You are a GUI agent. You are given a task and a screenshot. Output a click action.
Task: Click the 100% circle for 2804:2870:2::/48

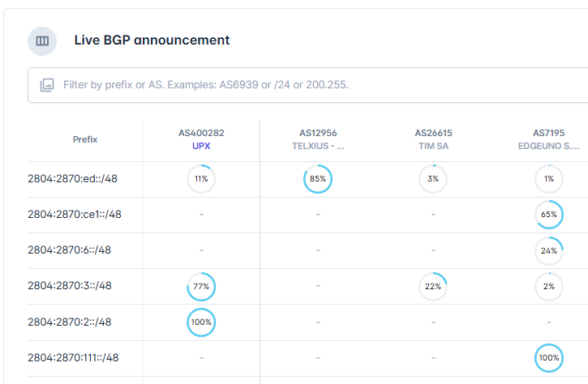coord(201,322)
